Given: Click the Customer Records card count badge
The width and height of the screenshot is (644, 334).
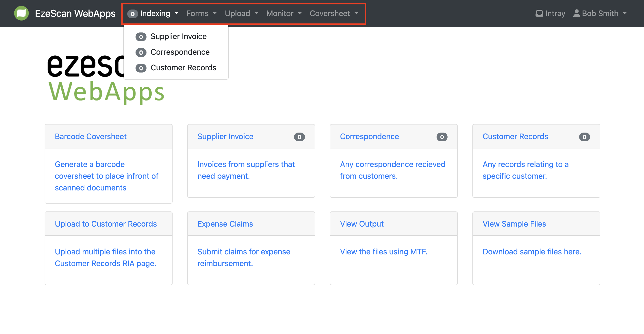Looking at the screenshot, I should [584, 137].
